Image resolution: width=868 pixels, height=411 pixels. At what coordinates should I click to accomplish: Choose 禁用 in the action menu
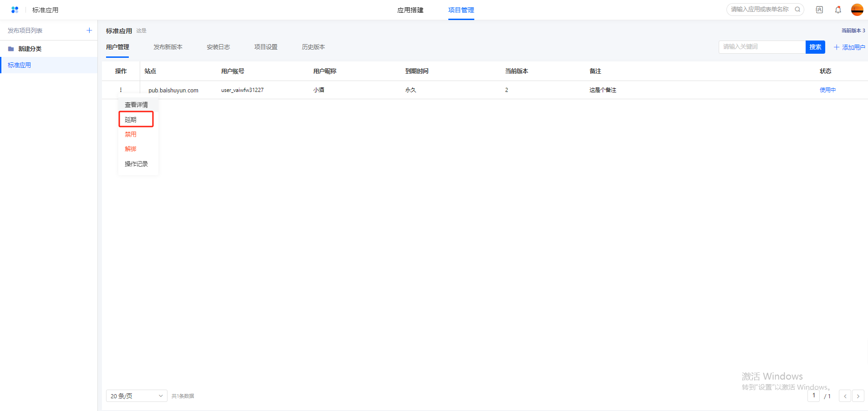[x=131, y=134]
